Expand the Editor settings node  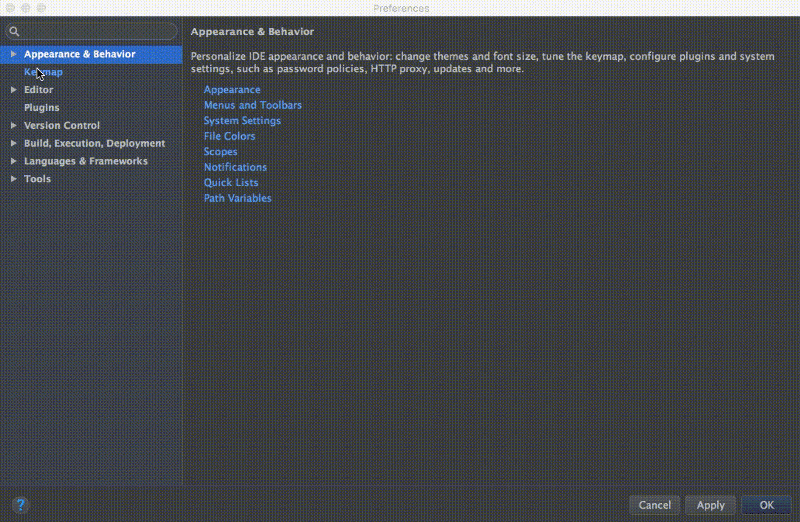point(13,90)
